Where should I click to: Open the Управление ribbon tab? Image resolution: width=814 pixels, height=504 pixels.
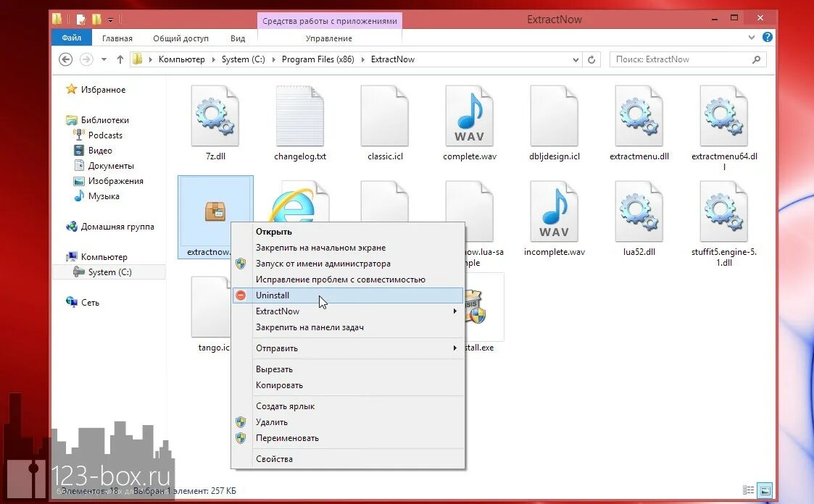click(x=329, y=38)
